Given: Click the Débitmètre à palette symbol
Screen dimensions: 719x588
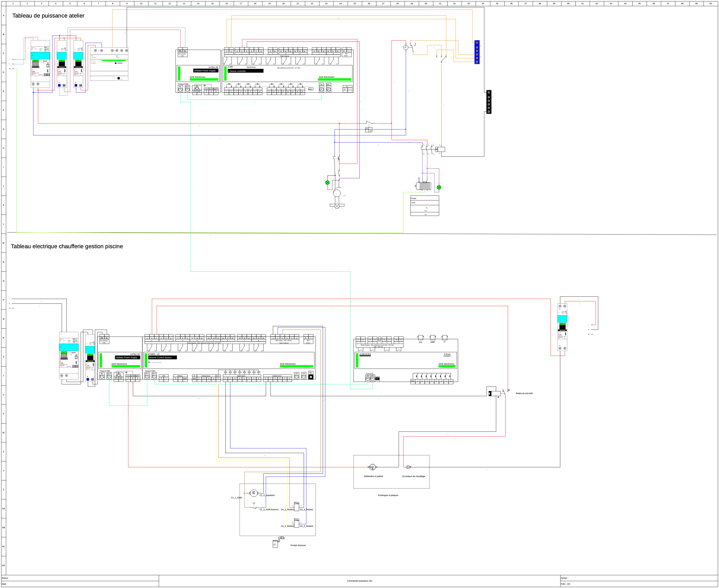Looking at the screenshot, I should [x=372, y=467].
